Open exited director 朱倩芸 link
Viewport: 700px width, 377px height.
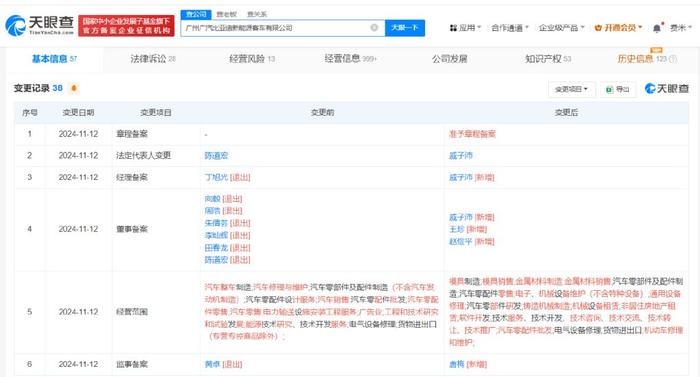click(216, 223)
